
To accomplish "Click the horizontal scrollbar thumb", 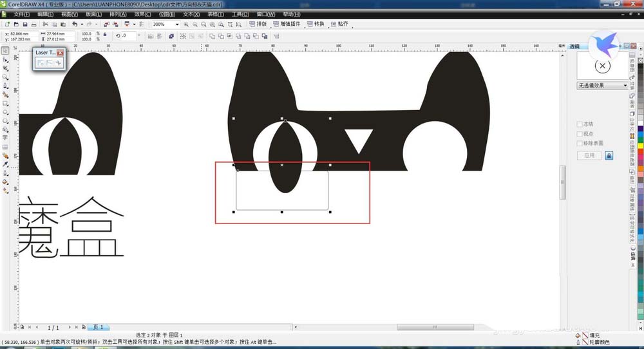I will [435, 327].
